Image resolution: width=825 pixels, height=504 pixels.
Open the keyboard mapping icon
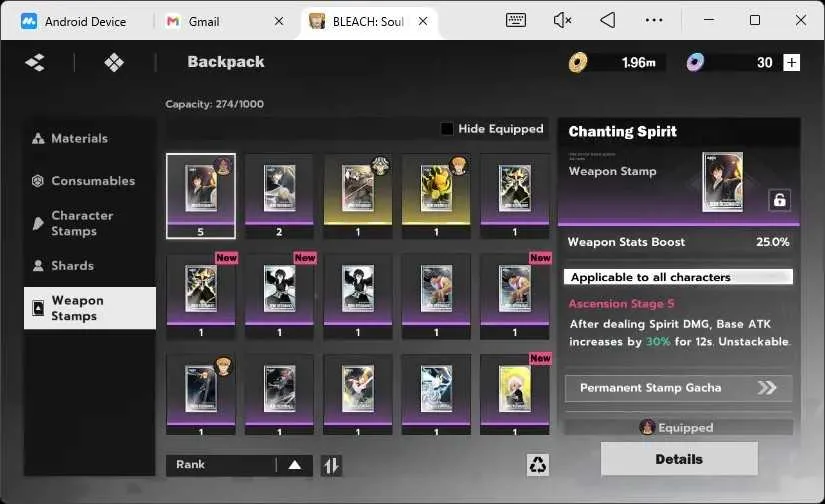[x=516, y=21]
